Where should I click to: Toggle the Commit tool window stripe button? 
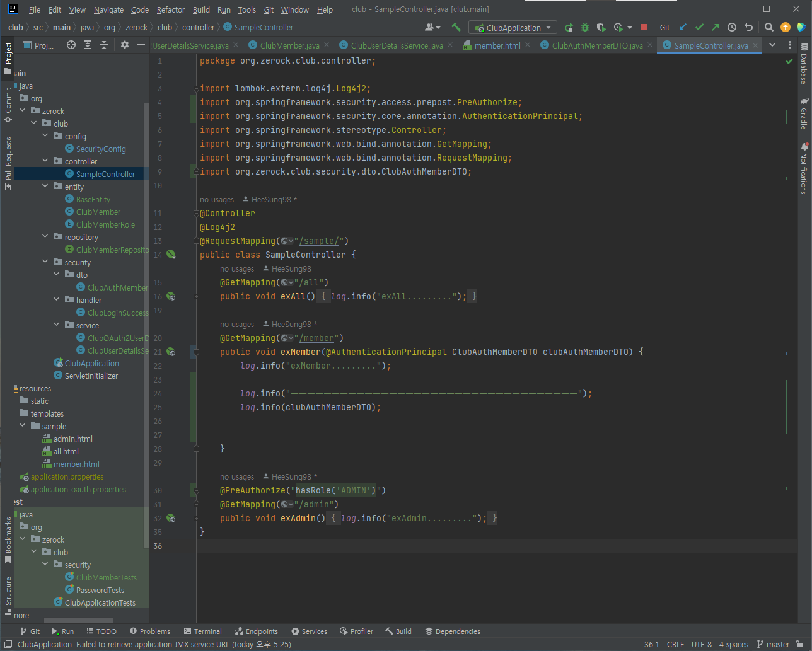8,105
